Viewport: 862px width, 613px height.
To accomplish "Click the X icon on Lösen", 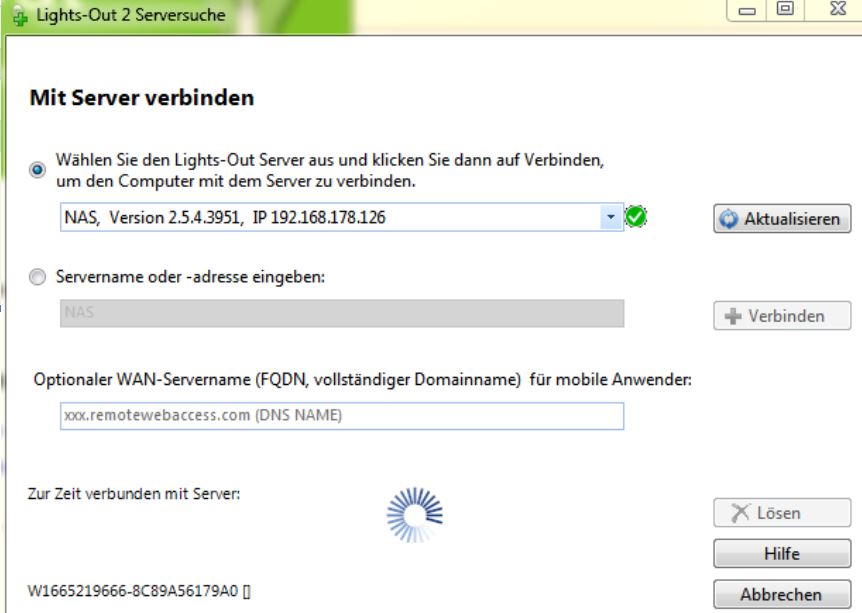I will coord(735,513).
